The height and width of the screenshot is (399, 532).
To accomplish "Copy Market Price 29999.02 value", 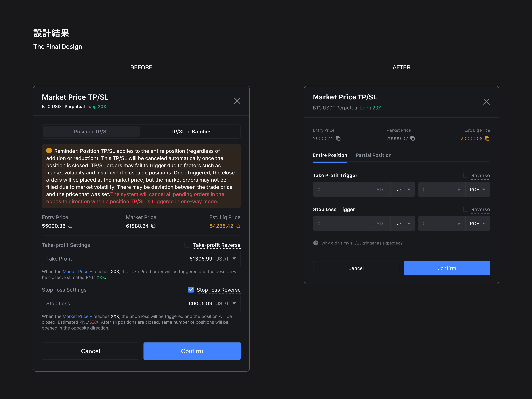I will (413, 139).
